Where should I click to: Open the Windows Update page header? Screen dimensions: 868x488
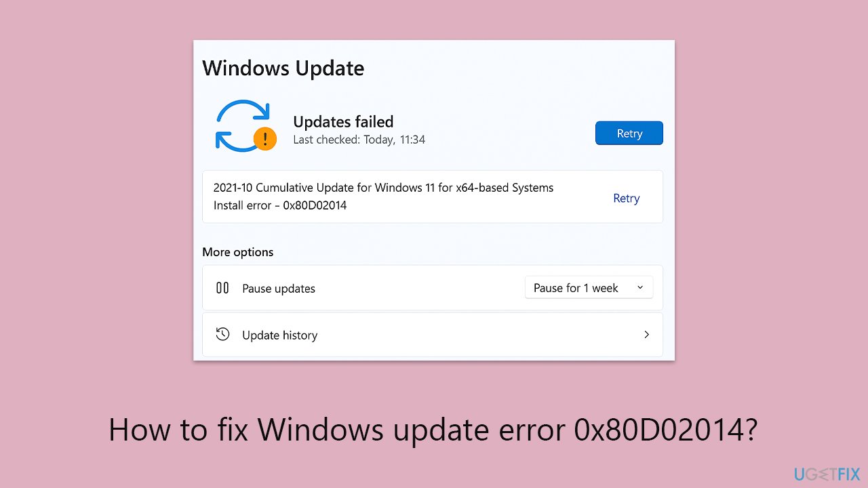pyautogui.click(x=283, y=68)
